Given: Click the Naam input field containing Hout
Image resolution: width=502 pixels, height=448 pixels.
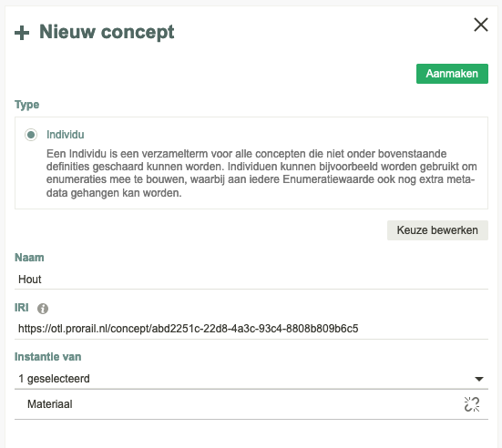Looking at the screenshot, I should coord(251,280).
